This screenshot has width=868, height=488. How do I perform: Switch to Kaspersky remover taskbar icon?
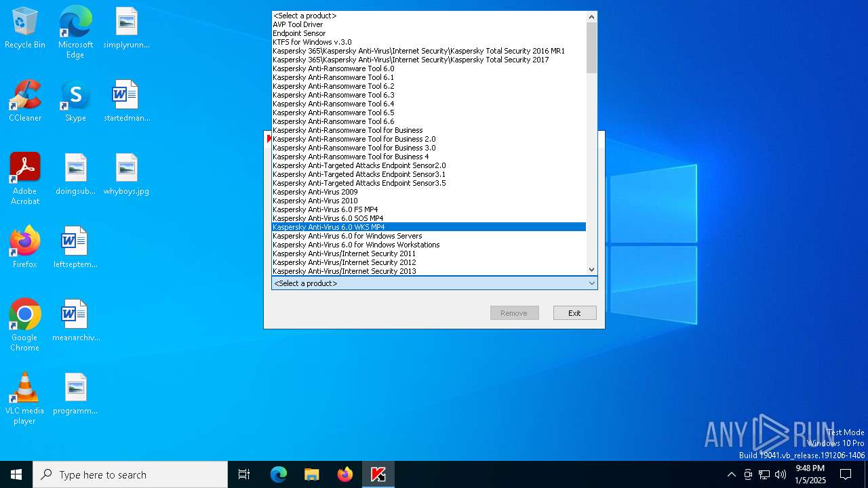pos(378,474)
